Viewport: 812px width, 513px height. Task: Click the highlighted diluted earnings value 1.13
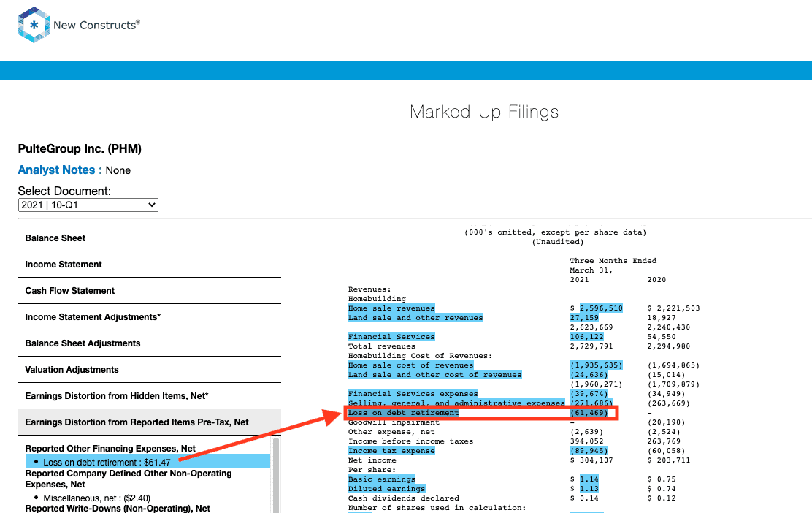589,489
